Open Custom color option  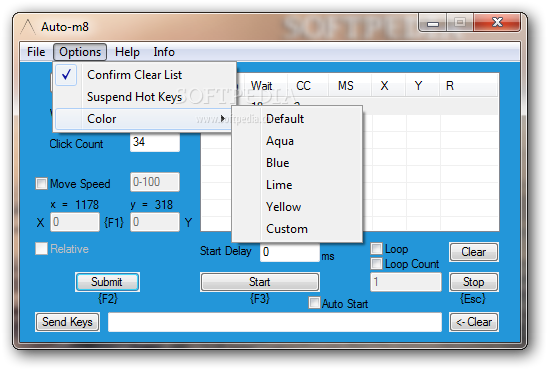(x=297, y=229)
